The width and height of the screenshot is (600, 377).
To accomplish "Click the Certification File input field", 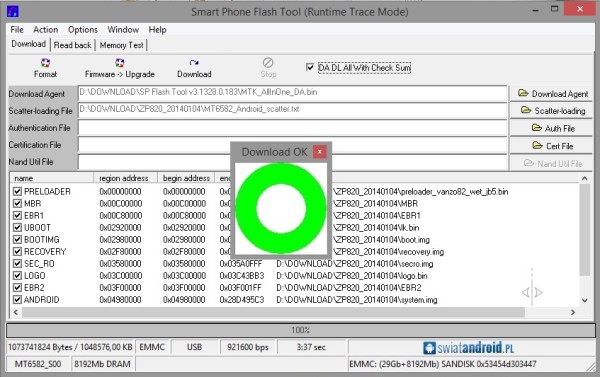I will pyautogui.click(x=293, y=145).
